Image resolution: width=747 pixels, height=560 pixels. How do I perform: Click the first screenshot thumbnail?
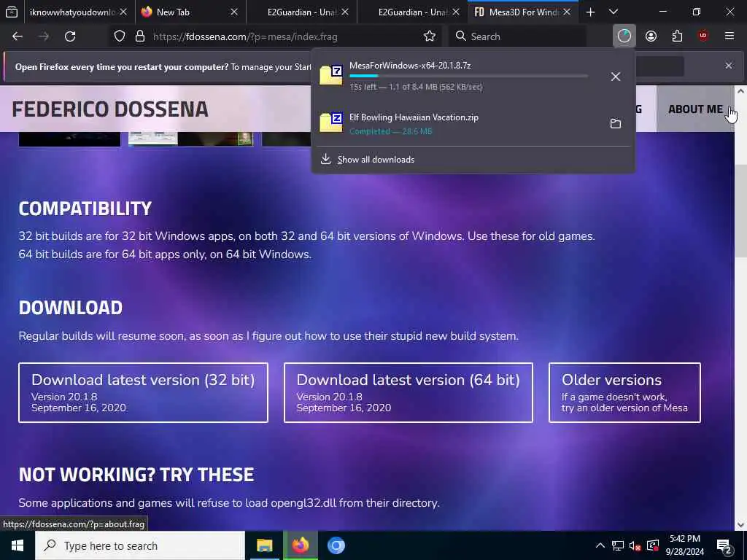(x=69, y=139)
